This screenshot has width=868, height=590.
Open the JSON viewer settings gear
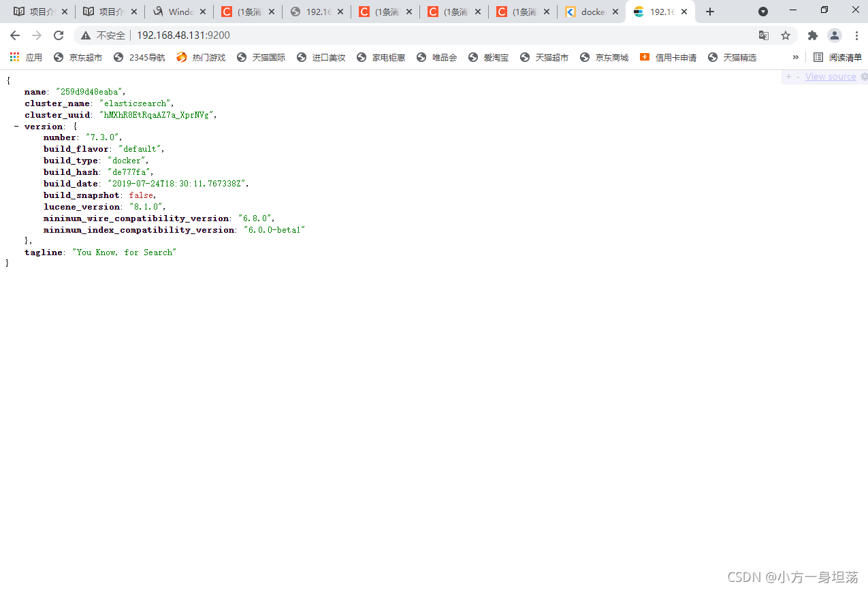[x=864, y=77]
